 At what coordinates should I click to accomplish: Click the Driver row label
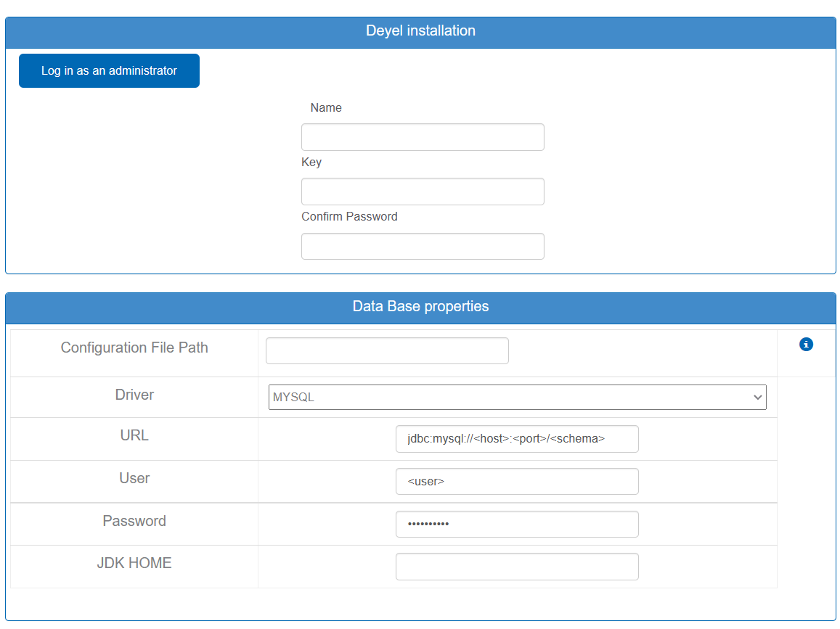pos(134,395)
